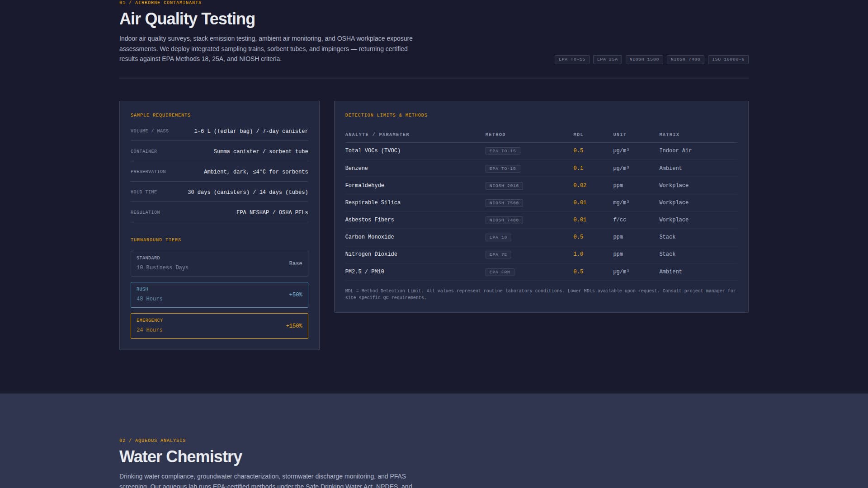Image resolution: width=868 pixels, height=488 pixels.
Task: Select the Standard 10 Business Days tier
Action: [219, 263]
